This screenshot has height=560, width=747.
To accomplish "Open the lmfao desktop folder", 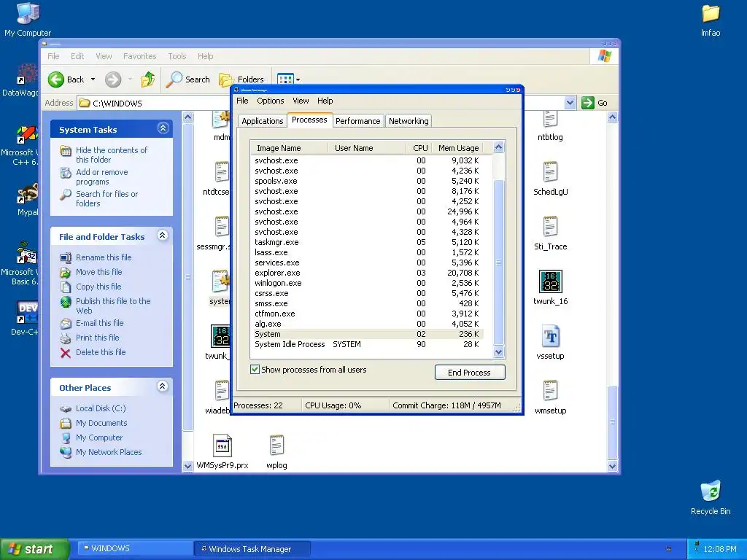I will 711,13.
